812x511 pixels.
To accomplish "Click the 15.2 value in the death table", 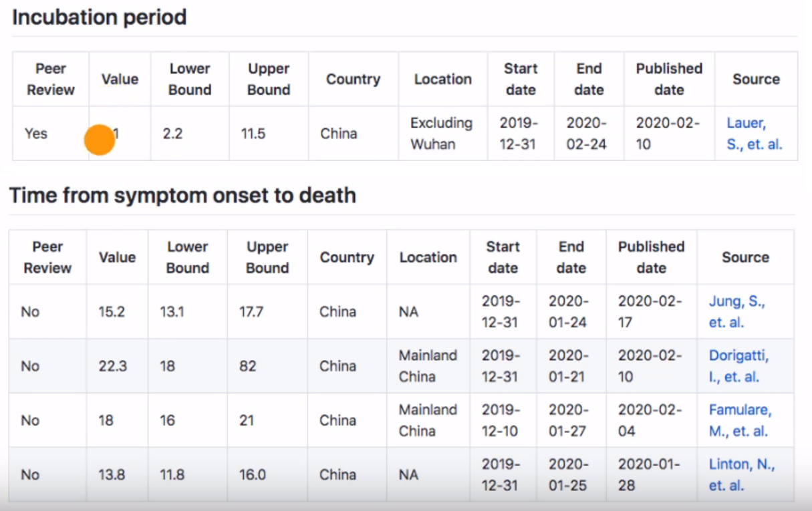I will (112, 312).
